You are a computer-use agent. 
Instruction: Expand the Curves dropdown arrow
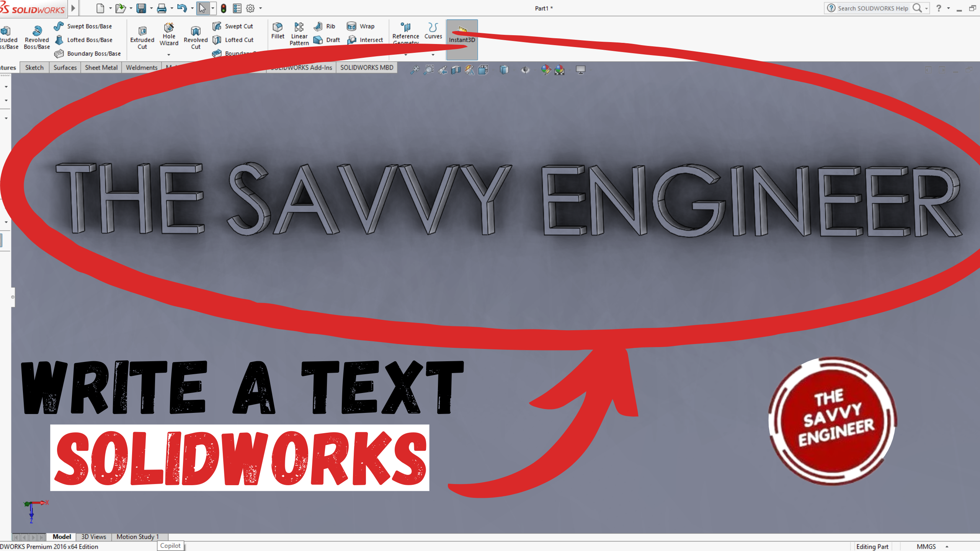(x=433, y=55)
